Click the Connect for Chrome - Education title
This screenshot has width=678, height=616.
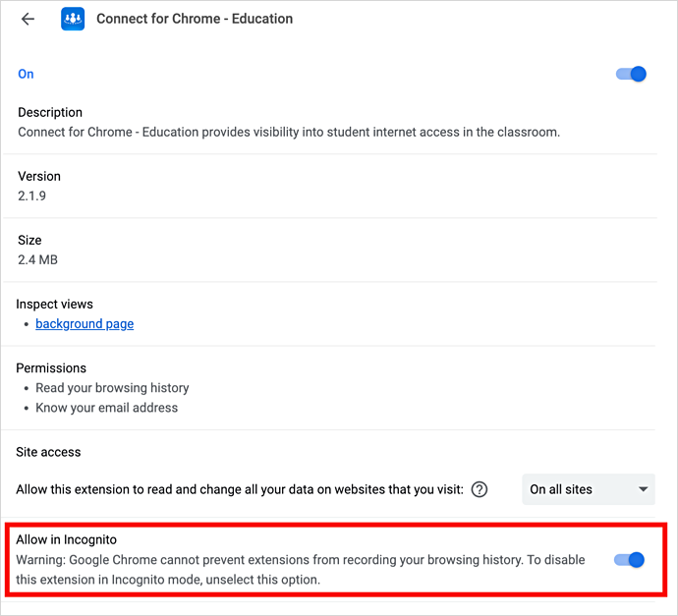coord(195,19)
